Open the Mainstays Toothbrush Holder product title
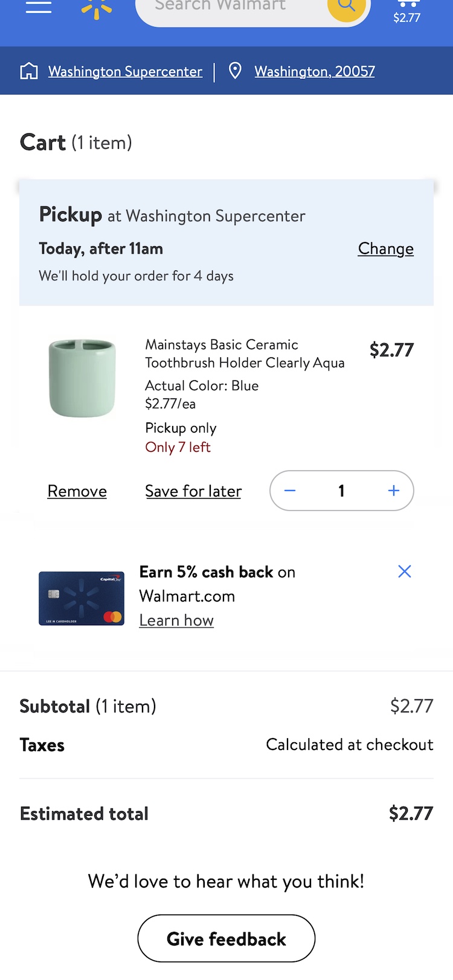Screen dimensions: 453x980 click(x=245, y=354)
